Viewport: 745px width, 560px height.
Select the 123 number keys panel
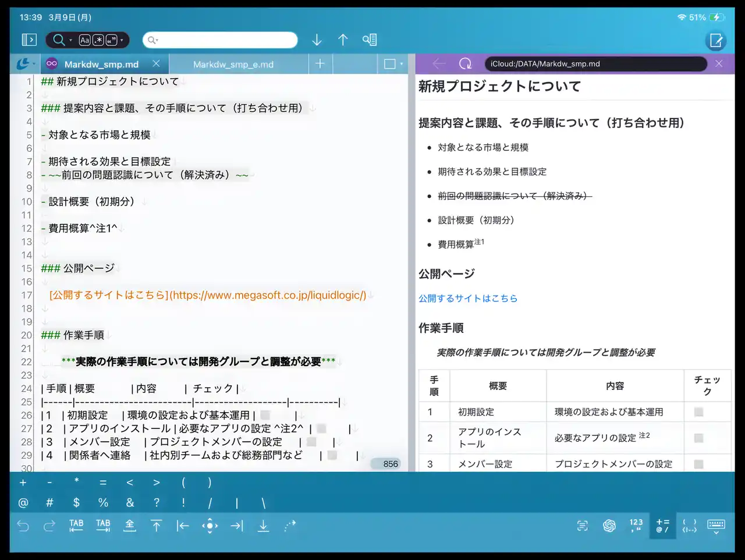(636, 526)
